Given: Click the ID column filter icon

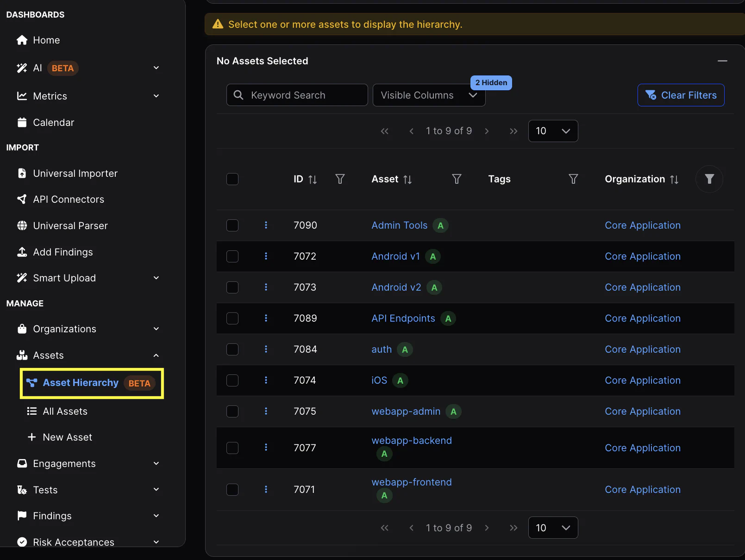Looking at the screenshot, I should click(x=340, y=179).
